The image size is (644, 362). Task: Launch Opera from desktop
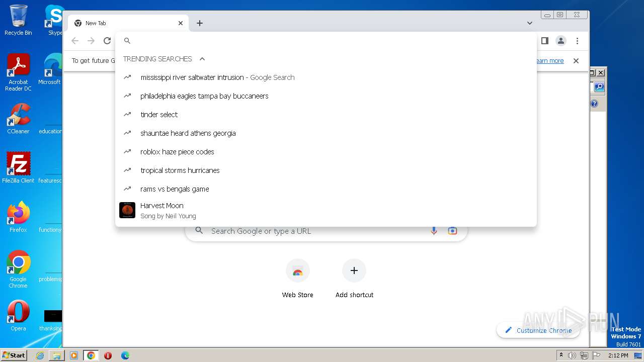pos(18,315)
